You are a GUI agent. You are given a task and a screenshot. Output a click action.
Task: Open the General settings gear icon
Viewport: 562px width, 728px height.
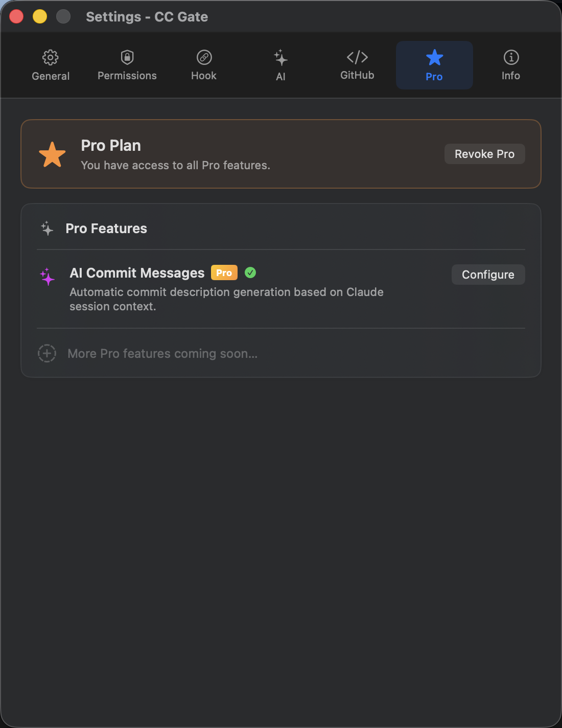tap(50, 58)
